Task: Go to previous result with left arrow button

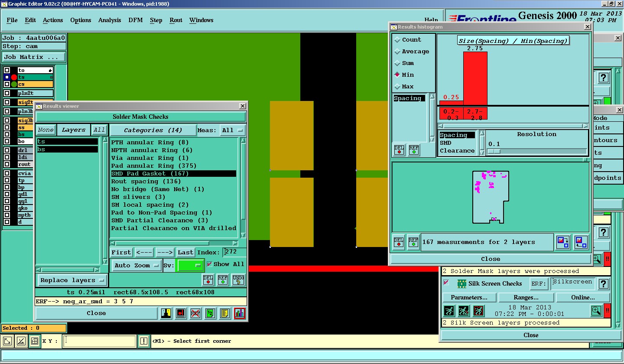Action: tap(144, 253)
